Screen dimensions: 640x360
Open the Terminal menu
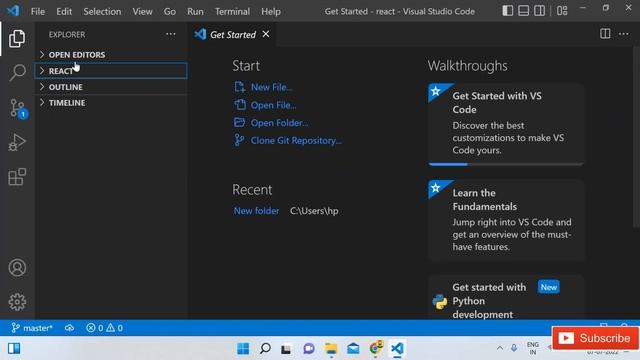pyautogui.click(x=232, y=11)
